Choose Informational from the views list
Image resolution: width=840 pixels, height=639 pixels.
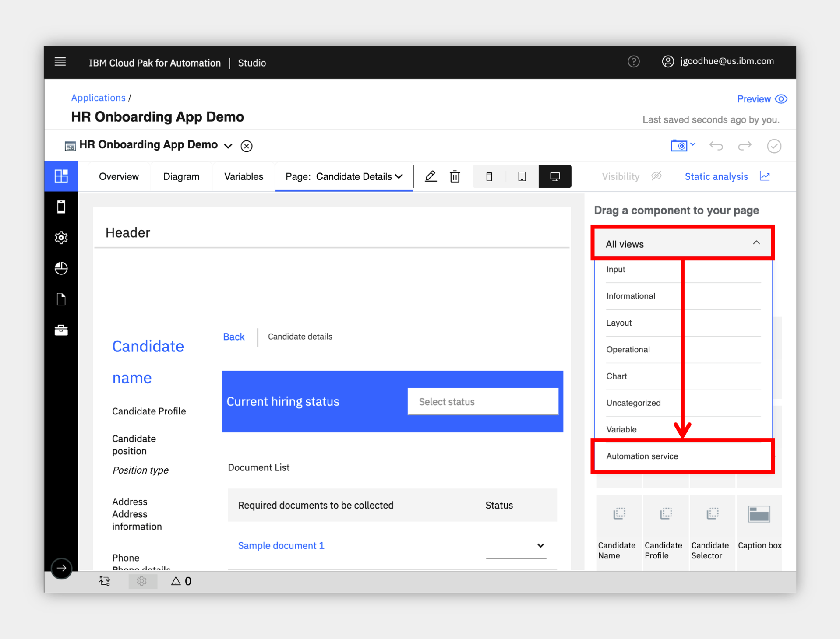pos(683,296)
